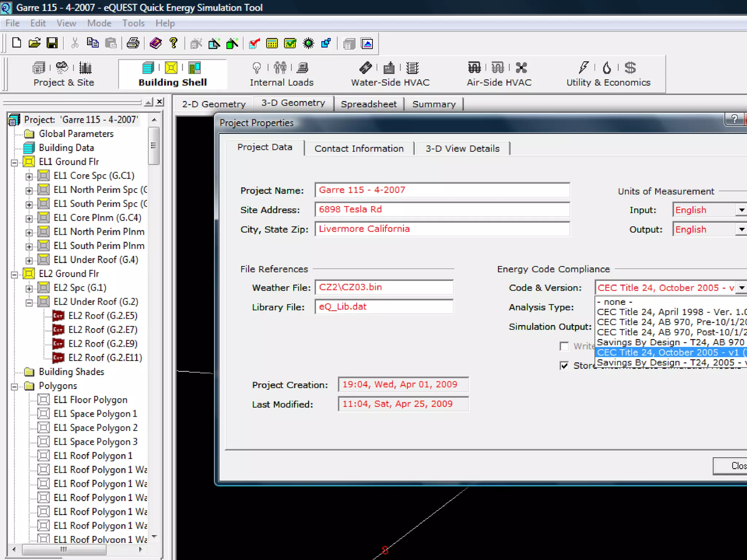
Task: Switch to the Contact Information tab
Action: click(359, 149)
